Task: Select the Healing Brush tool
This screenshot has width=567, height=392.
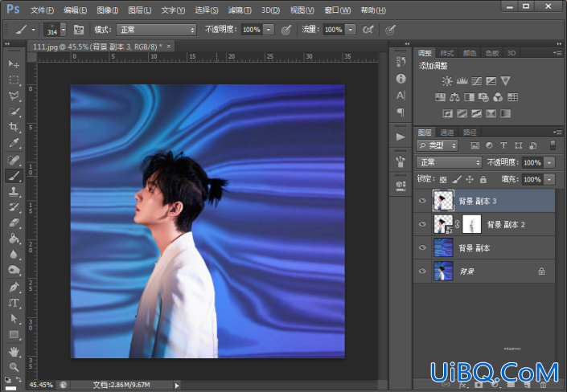Action: click(14, 160)
